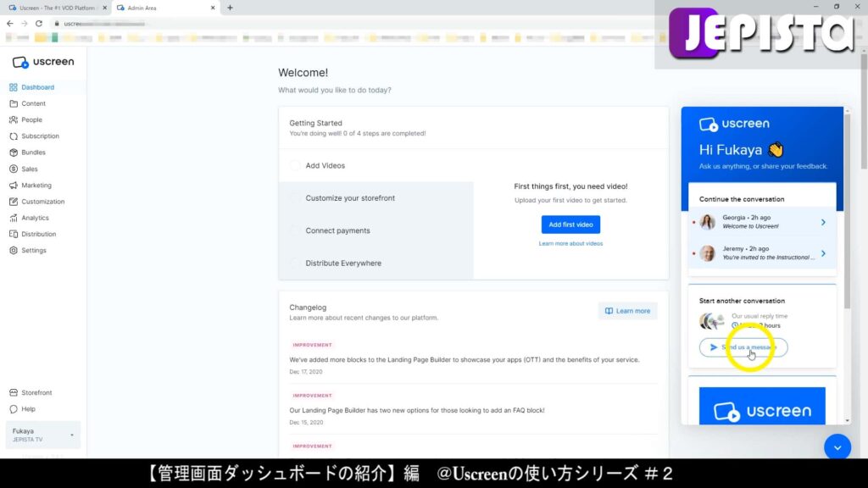Click Georgia's avatar in conversations
Screen dimensions: 868x488
(x=708, y=222)
